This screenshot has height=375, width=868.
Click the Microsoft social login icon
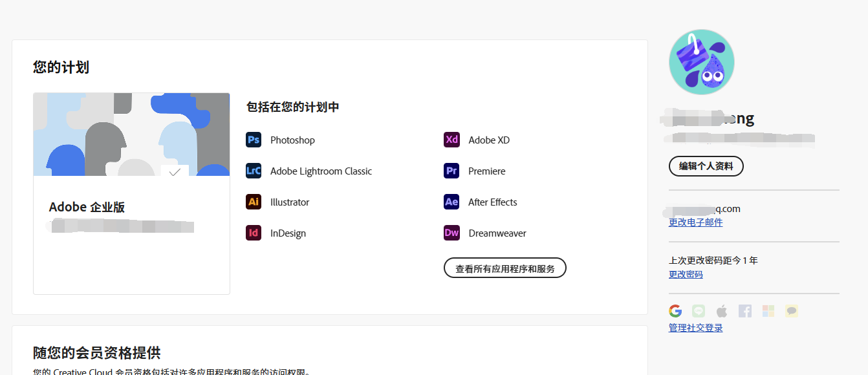(x=768, y=311)
